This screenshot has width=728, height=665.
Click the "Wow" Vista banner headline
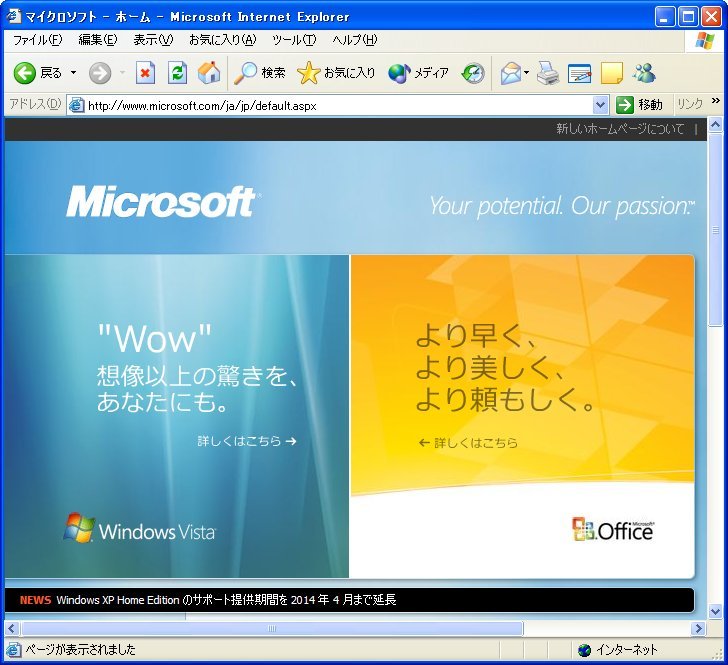click(x=155, y=339)
